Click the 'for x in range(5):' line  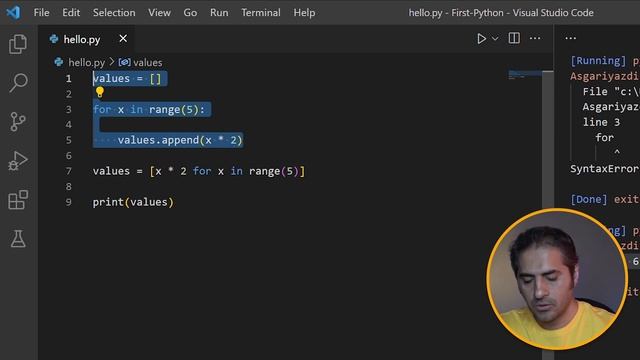tap(149, 109)
